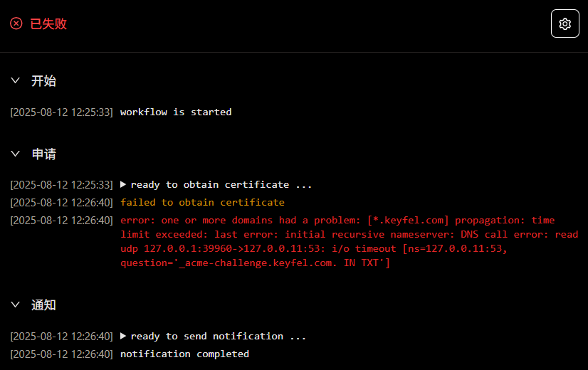Collapse the 申请 section chevron
588x370 pixels.
click(16, 154)
